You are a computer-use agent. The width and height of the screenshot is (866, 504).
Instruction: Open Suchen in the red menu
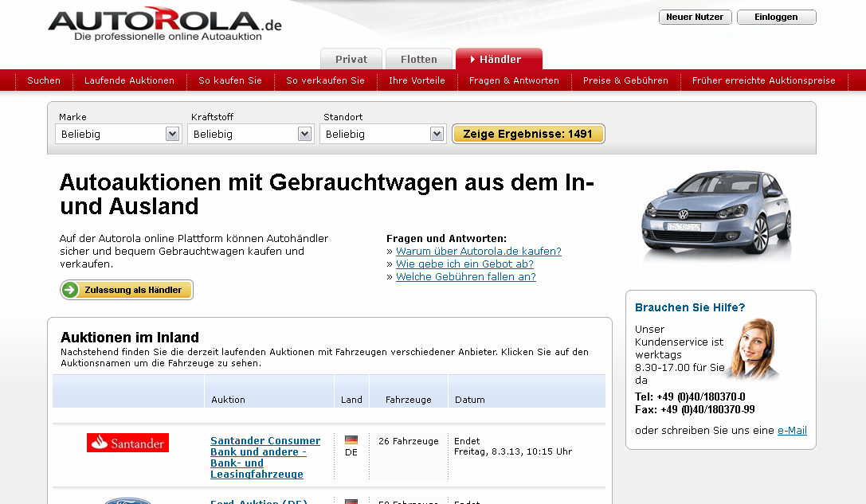(x=44, y=80)
